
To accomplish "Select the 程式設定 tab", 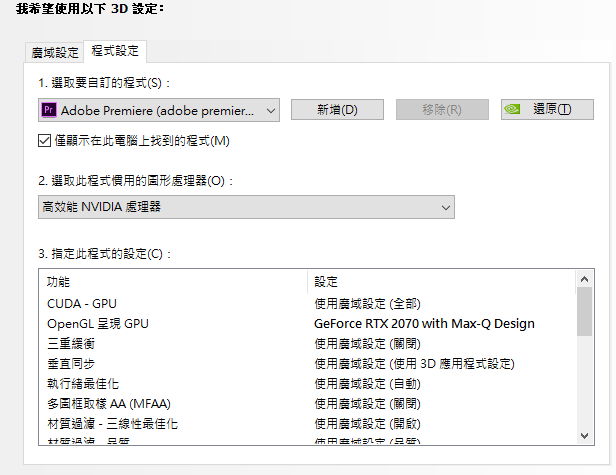I will click(x=115, y=51).
